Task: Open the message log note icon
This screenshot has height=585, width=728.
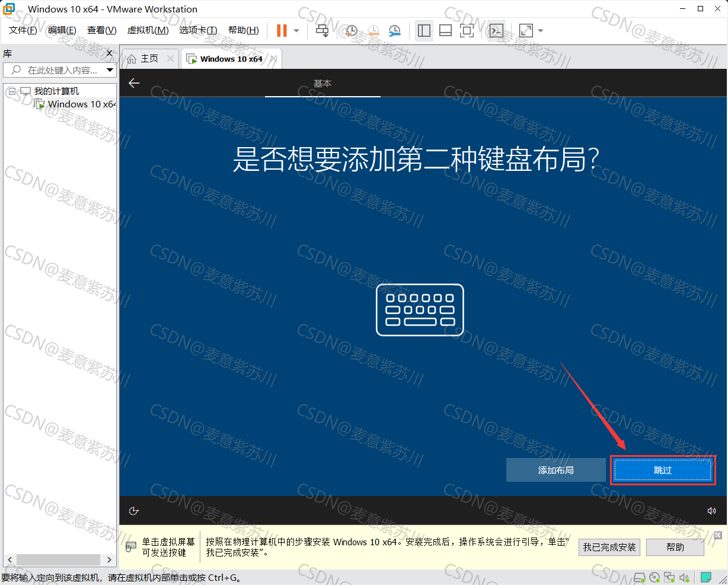Action: tap(706, 577)
